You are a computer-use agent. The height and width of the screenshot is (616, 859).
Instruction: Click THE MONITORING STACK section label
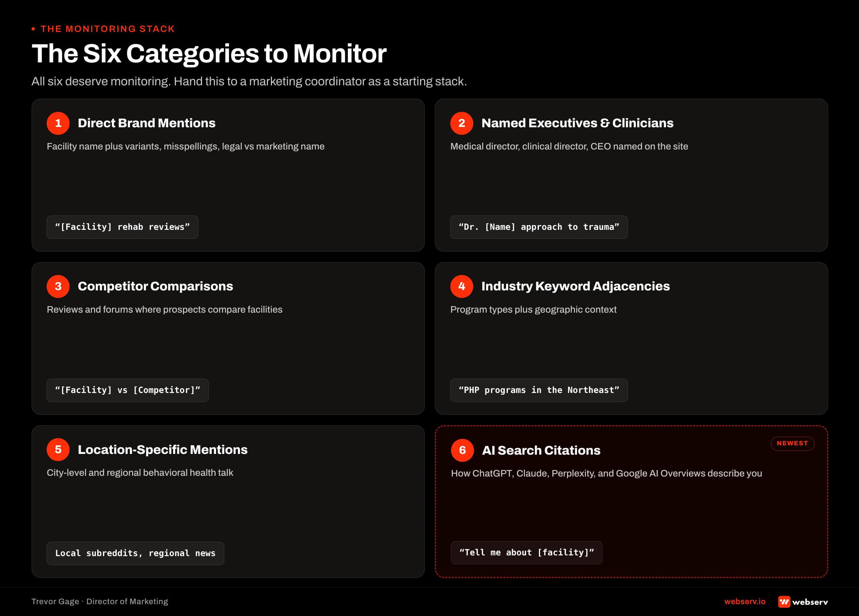108,29
